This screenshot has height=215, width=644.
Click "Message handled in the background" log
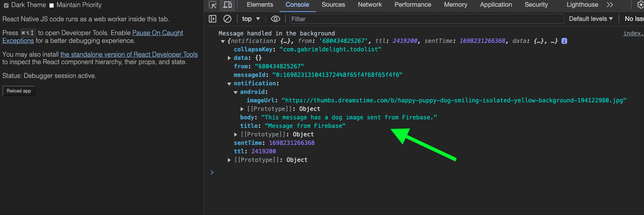coord(277,33)
